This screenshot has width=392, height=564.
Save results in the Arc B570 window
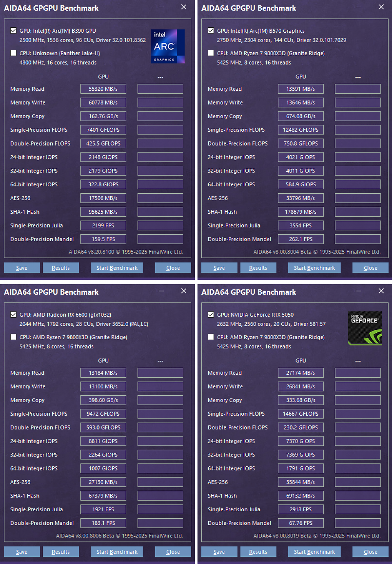pyautogui.click(x=219, y=268)
